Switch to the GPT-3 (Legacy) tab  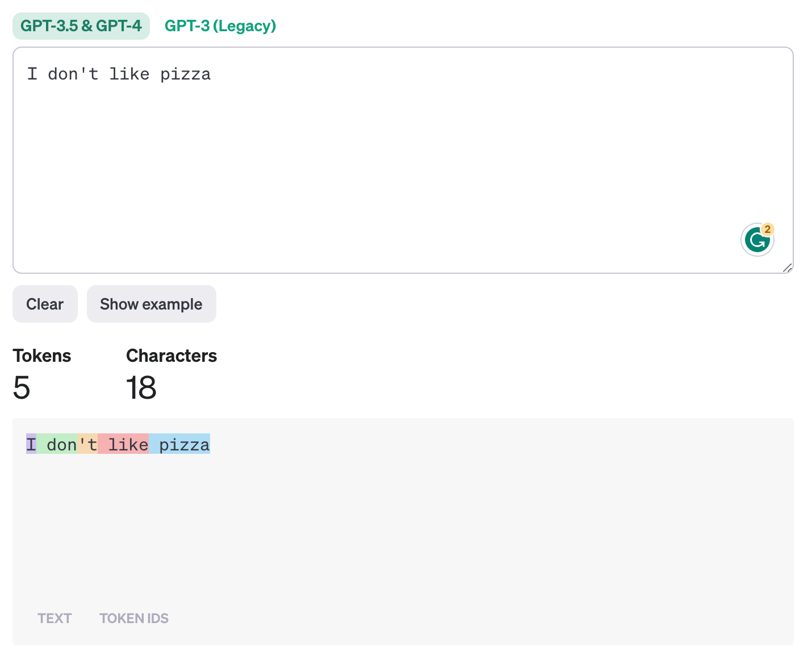pos(220,26)
